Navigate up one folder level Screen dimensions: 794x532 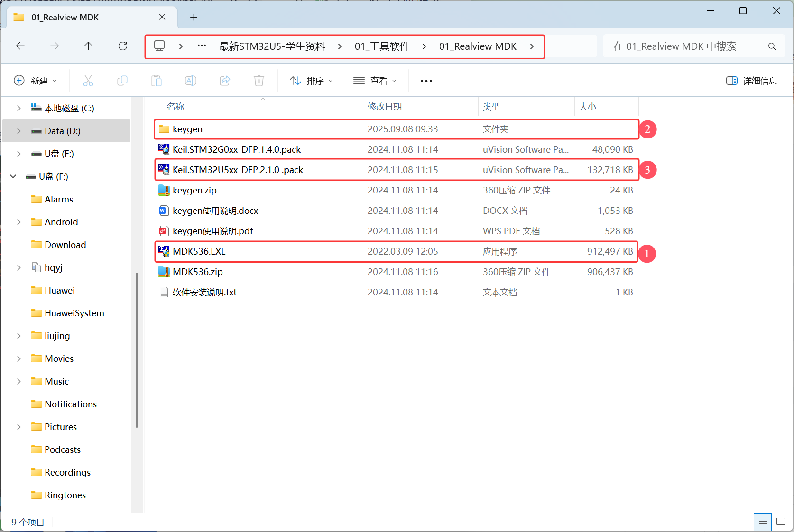pyautogui.click(x=88, y=46)
